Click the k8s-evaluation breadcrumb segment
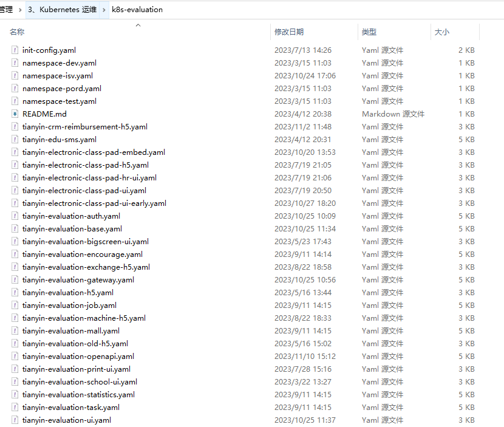This screenshot has height=427, width=504. click(x=137, y=10)
